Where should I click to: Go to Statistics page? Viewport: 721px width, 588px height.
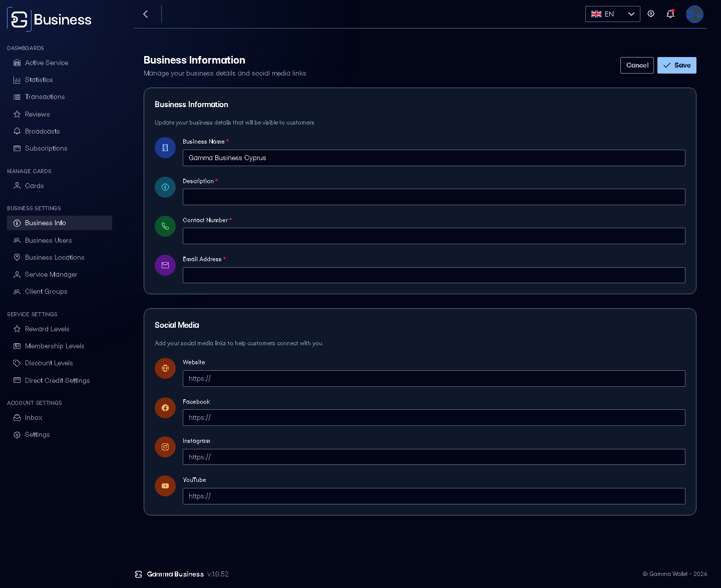pos(60,80)
